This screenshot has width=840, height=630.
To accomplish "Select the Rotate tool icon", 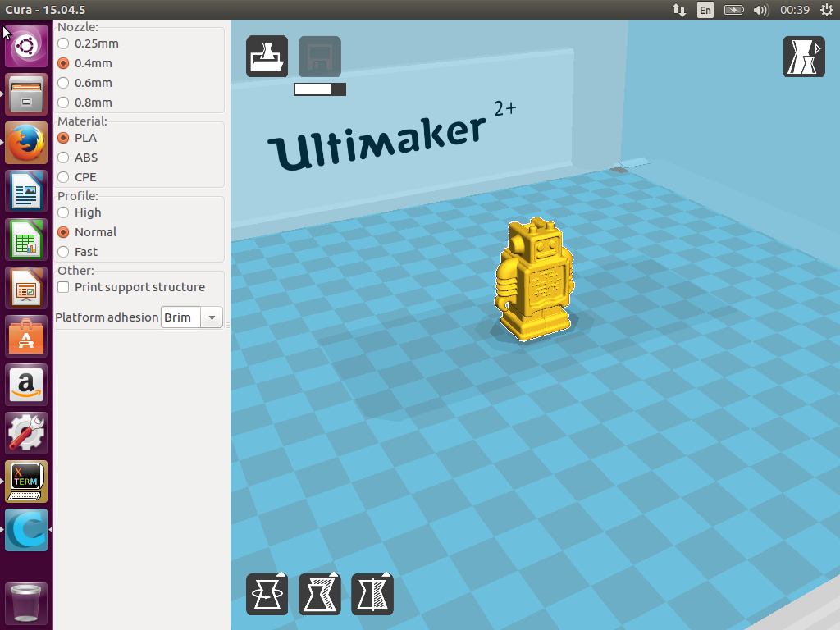I will (x=267, y=594).
